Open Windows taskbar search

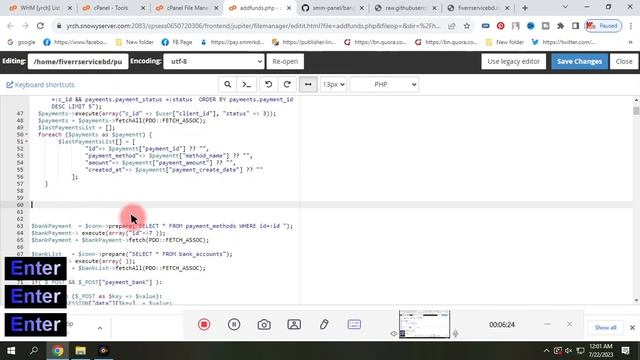point(34,351)
